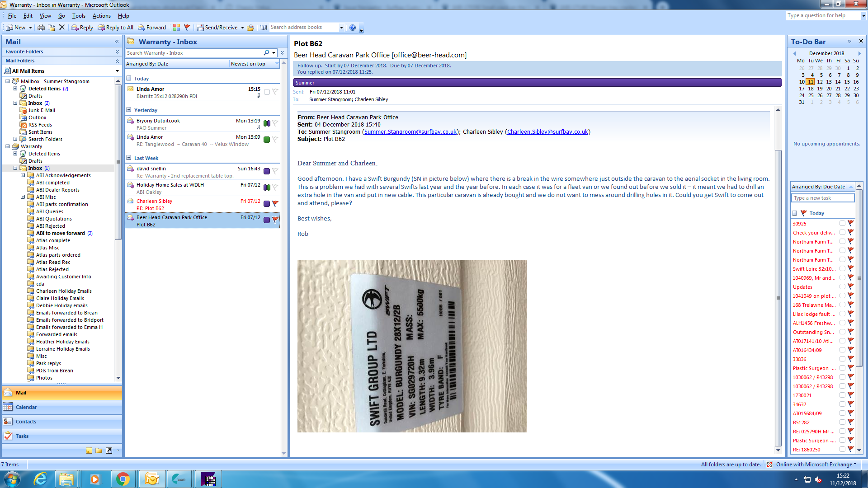The image size is (868, 488).
Task: Collapse the Last Week message group
Action: point(129,158)
